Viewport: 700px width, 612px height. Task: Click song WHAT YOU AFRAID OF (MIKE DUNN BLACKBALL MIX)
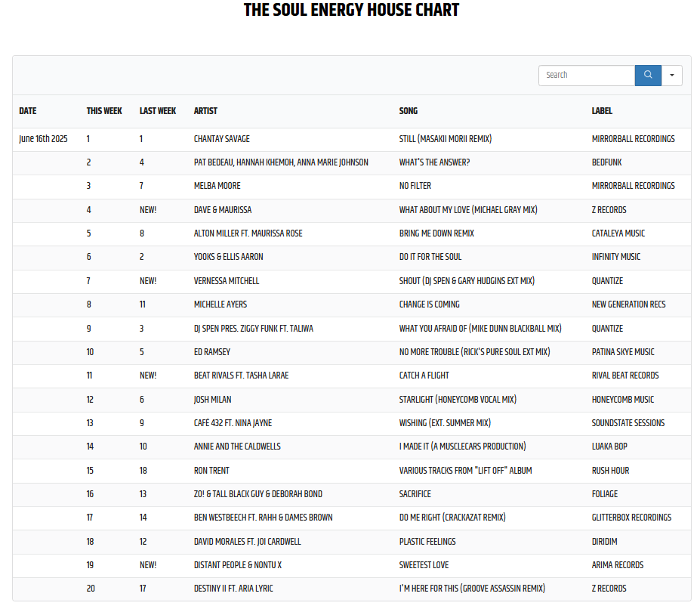tap(480, 329)
